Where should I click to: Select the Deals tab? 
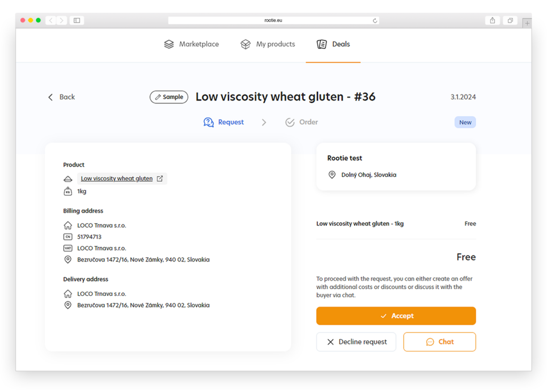click(333, 44)
